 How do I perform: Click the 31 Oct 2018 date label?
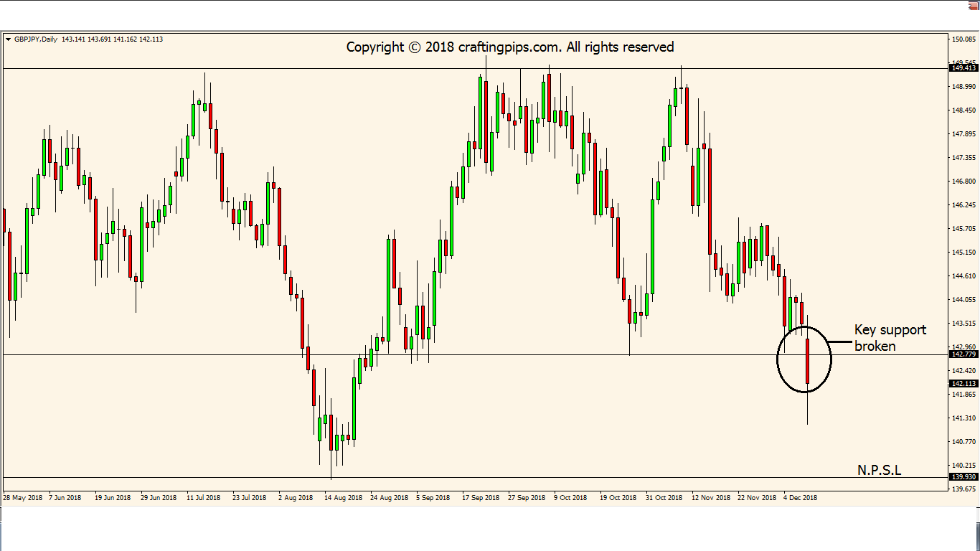(664, 497)
